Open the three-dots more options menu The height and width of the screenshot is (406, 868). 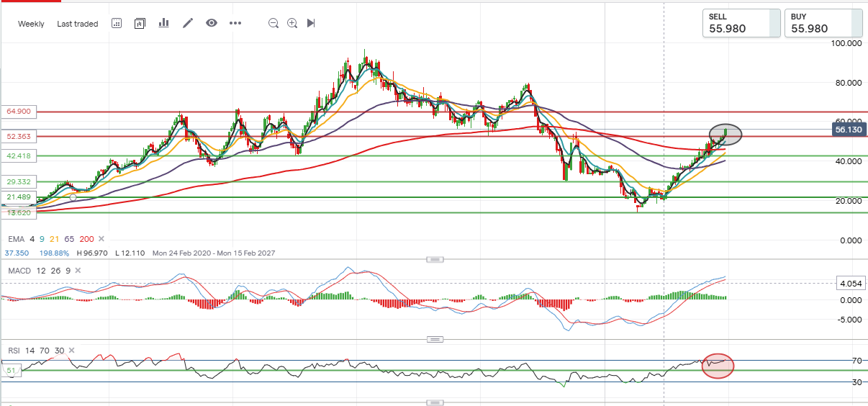235,23
